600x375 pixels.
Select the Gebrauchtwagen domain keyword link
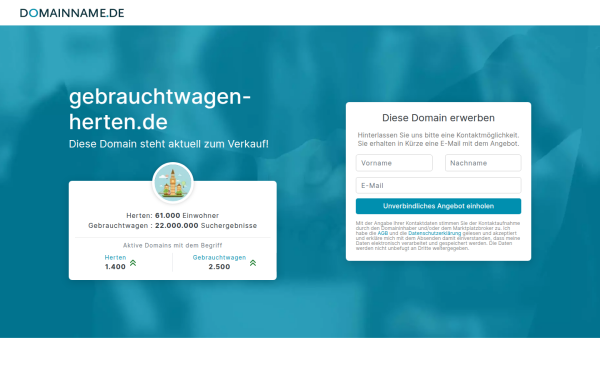[x=219, y=258]
